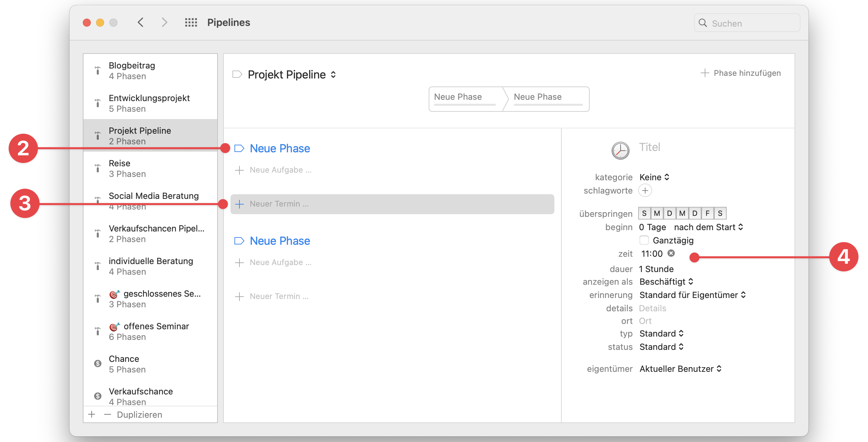Add a new pipeline with the plus icon

[x=92, y=414]
